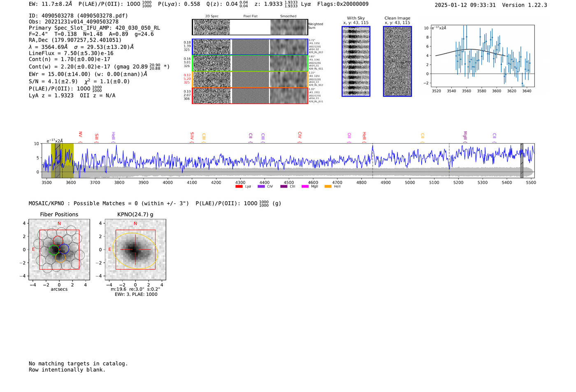Select the orange CII marker near 5050
This screenshot has height=392, width=576.
click(423, 137)
